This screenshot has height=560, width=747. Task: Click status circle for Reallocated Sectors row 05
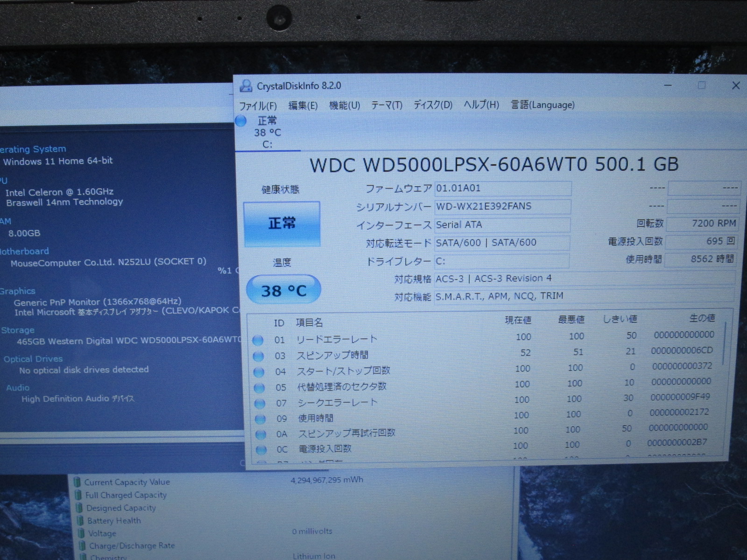click(x=259, y=388)
